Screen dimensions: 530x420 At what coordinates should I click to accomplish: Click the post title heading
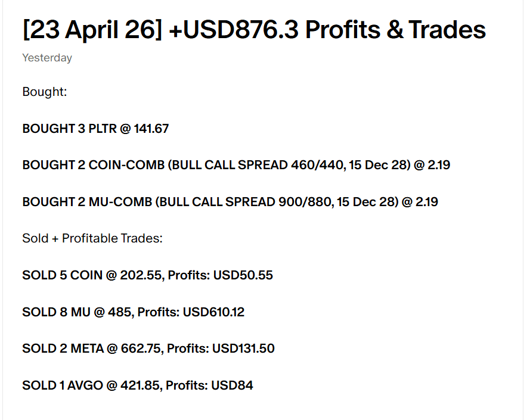[x=254, y=30]
